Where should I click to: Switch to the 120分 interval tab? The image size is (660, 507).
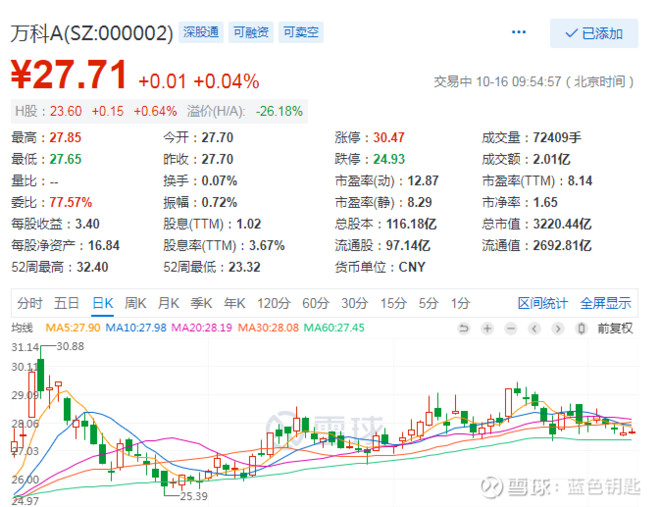(x=274, y=303)
